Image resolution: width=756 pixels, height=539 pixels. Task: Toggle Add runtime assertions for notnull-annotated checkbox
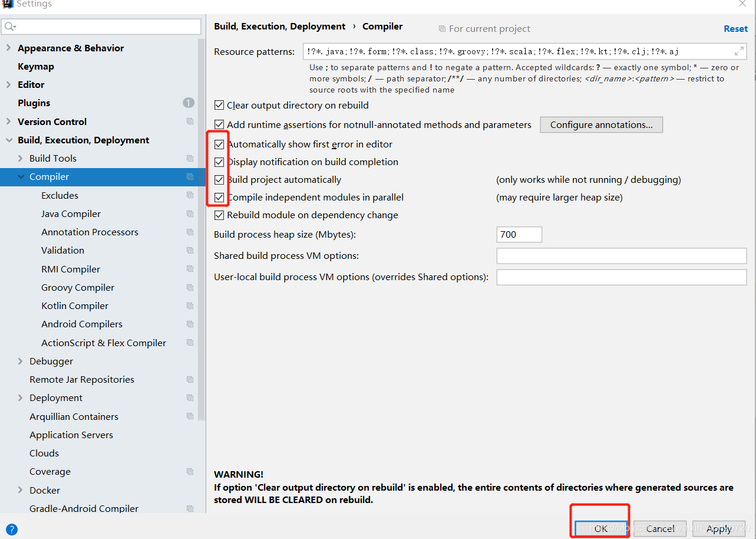tap(219, 124)
